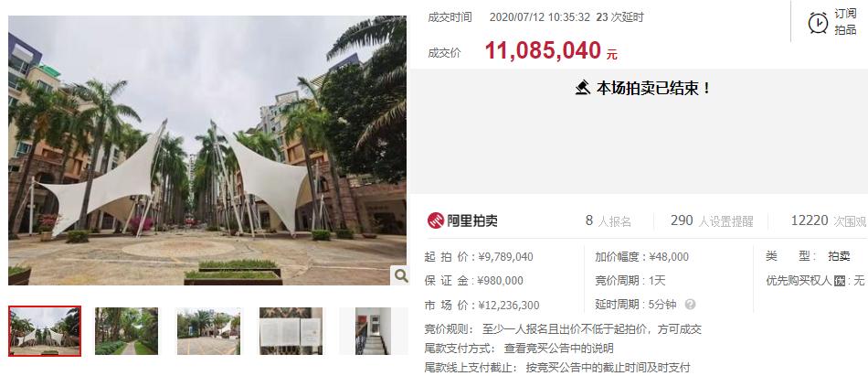Click the help question mark beside 延时周期
Image resolution: width=868 pixels, height=376 pixels.
(x=690, y=304)
